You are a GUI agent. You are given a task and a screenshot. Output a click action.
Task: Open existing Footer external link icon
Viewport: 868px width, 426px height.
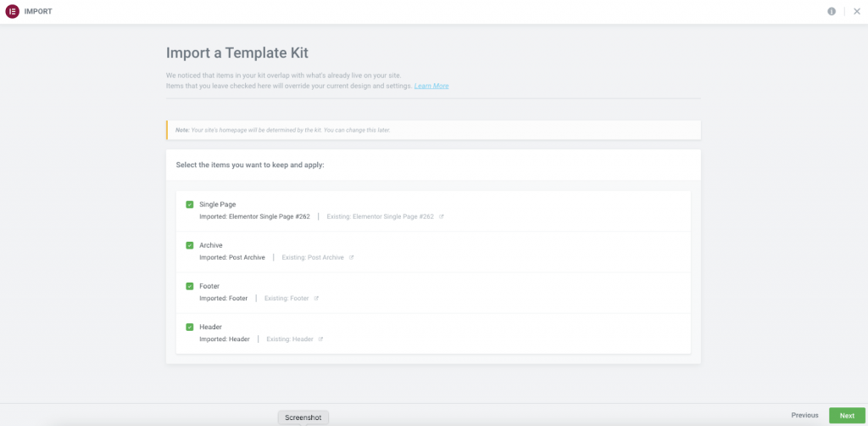(x=316, y=298)
